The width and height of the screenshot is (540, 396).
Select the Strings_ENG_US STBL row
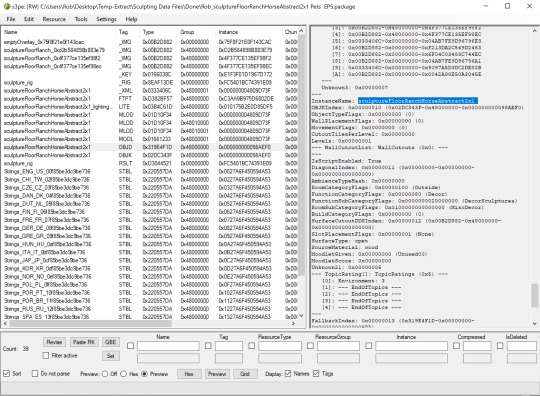150,171
